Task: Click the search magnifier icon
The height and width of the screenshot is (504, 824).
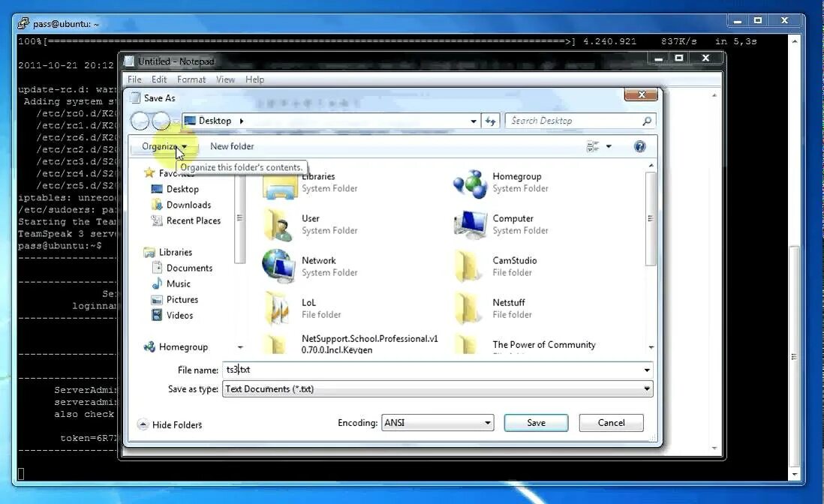Action: pos(647,121)
